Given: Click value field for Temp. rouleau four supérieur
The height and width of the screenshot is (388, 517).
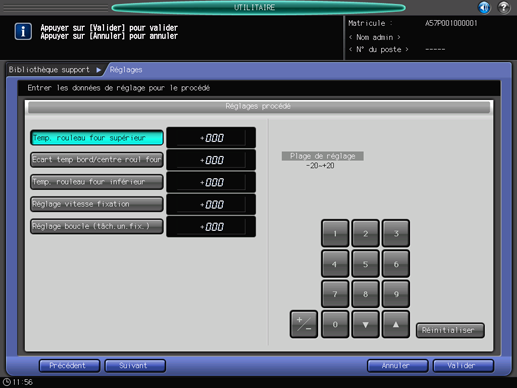Looking at the screenshot, I should (x=211, y=138).
